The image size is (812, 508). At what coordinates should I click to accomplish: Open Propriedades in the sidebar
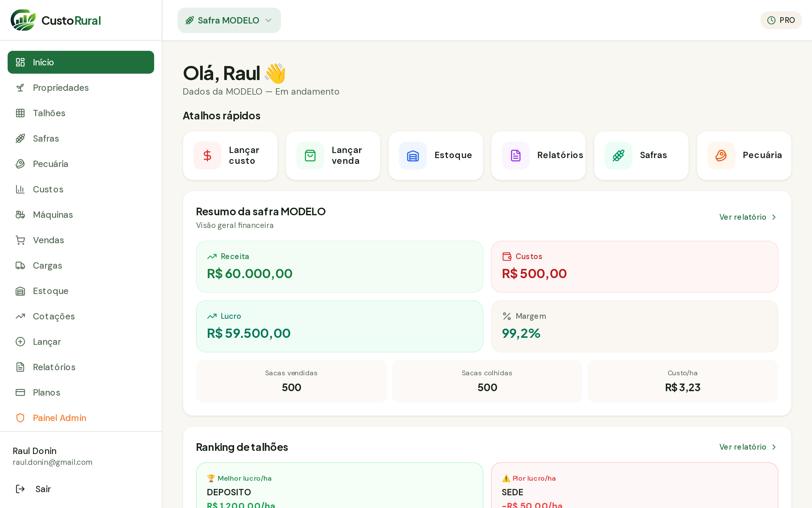point(81,88)
